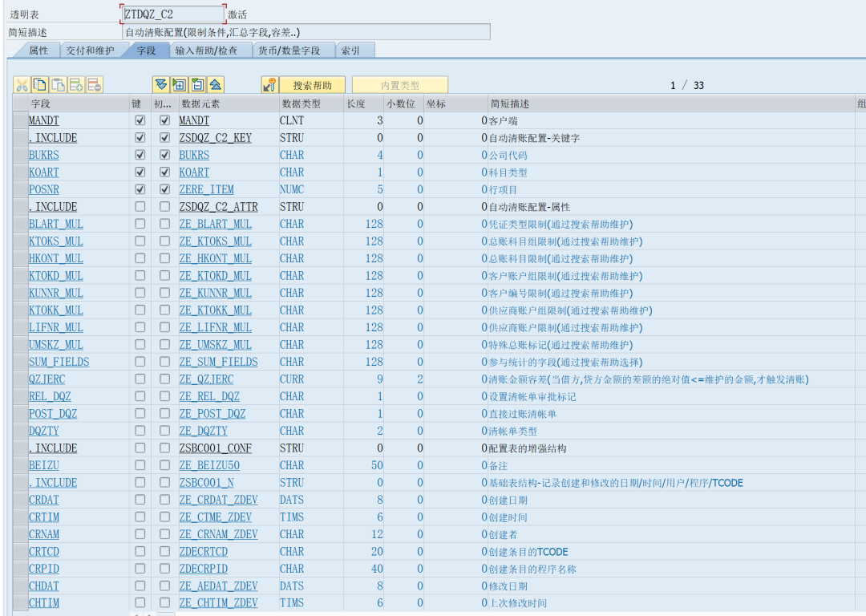The width and height of the screenshot is (866, 616).
Task: Click data element link ZSDQZ_C2_KEY
Action: tap(216, 138)
